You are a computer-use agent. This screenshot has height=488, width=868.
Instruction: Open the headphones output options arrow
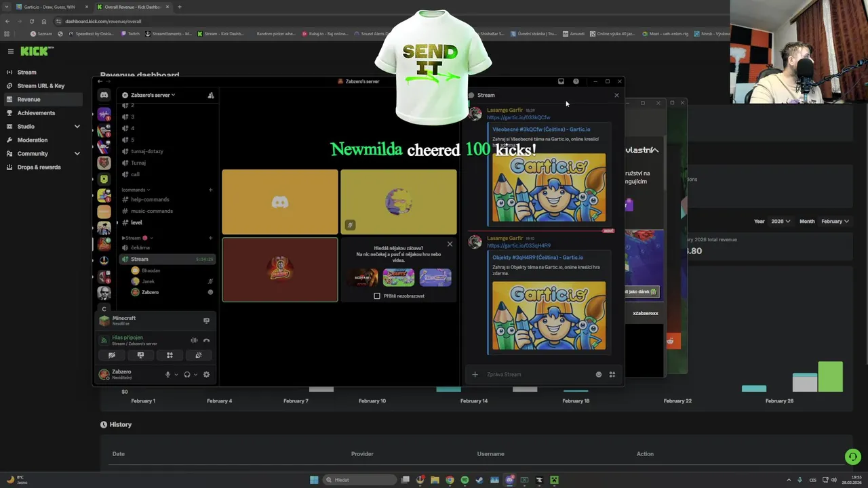(196, 374)
